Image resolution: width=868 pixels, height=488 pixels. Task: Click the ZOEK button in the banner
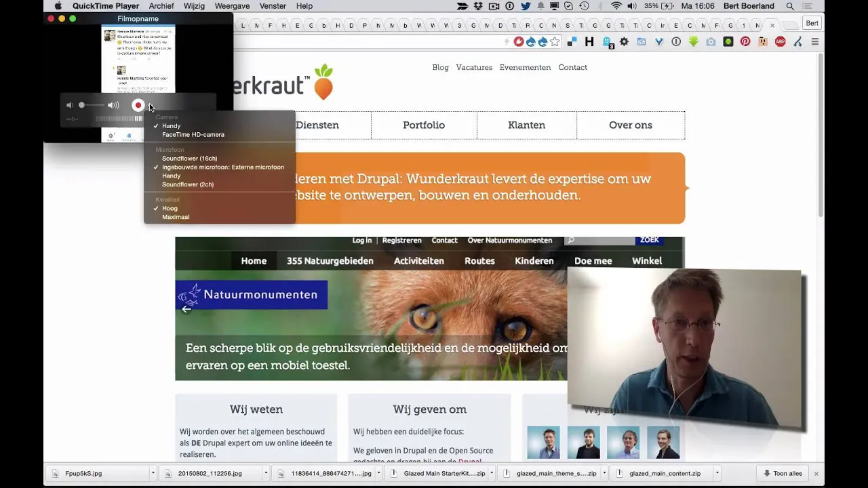pyautogui.click(x=649, y=240)
